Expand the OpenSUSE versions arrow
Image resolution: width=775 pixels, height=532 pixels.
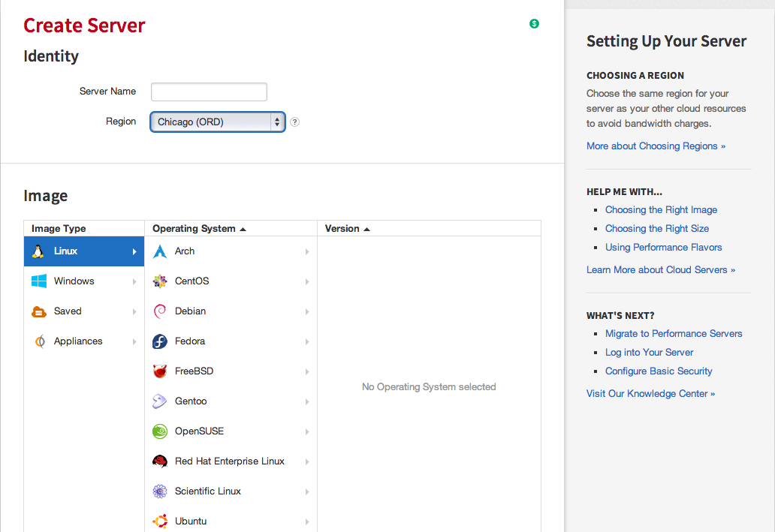click(x=307, y=431)
